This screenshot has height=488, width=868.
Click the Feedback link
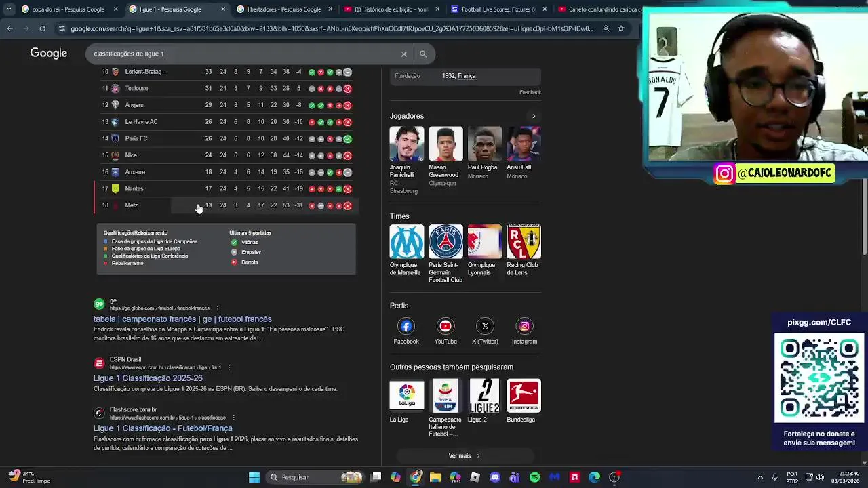coord(530,92)
